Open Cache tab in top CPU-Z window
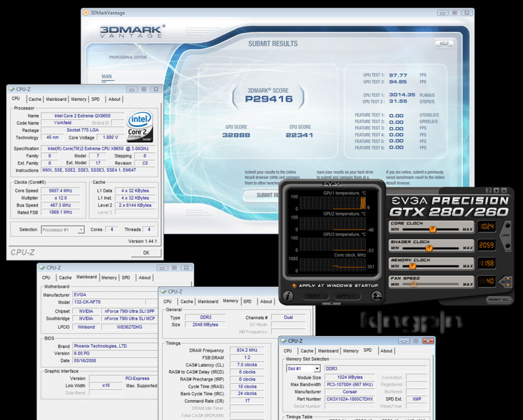Screen dimensions: 523x420 35,99
